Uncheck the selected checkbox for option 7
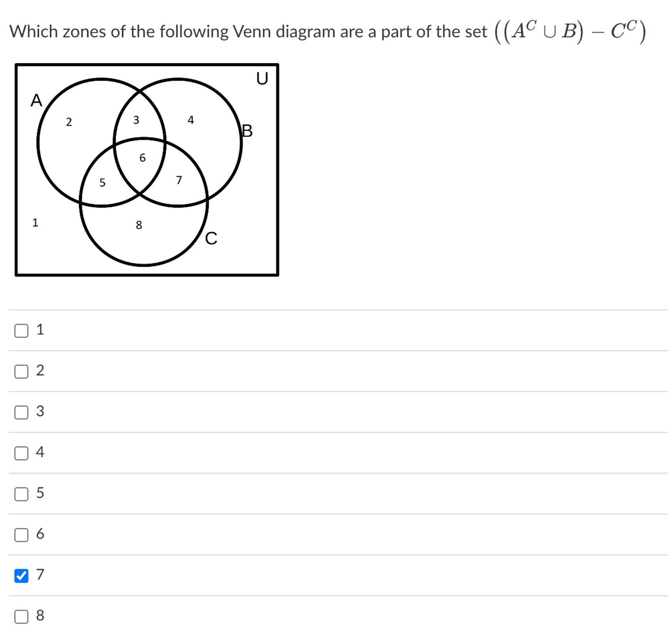 [21, 575]
